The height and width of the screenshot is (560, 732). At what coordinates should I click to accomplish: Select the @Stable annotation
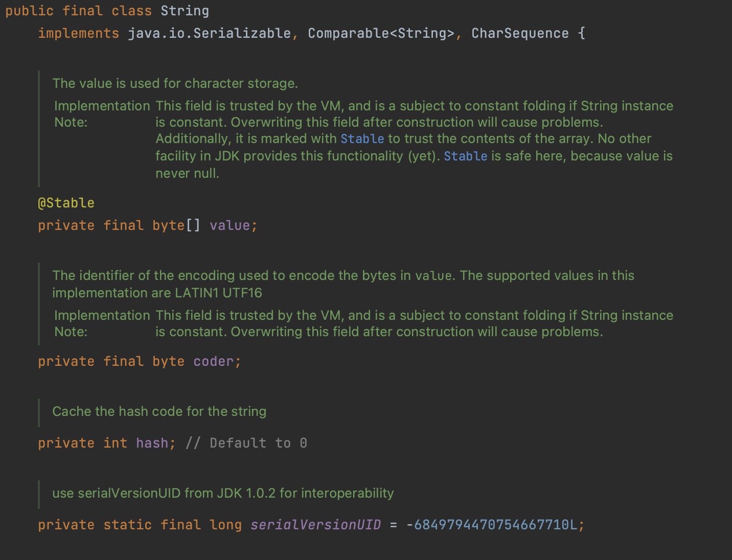(66, 202)
